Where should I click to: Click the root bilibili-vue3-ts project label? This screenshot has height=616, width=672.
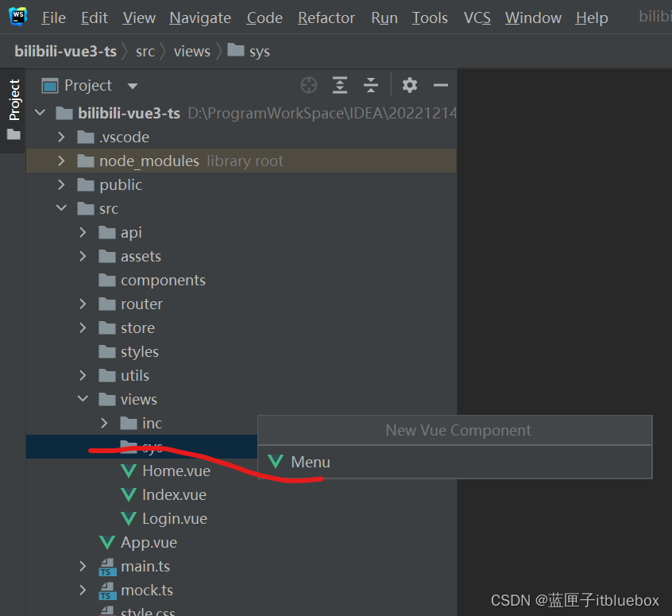(x=129, y=113)
